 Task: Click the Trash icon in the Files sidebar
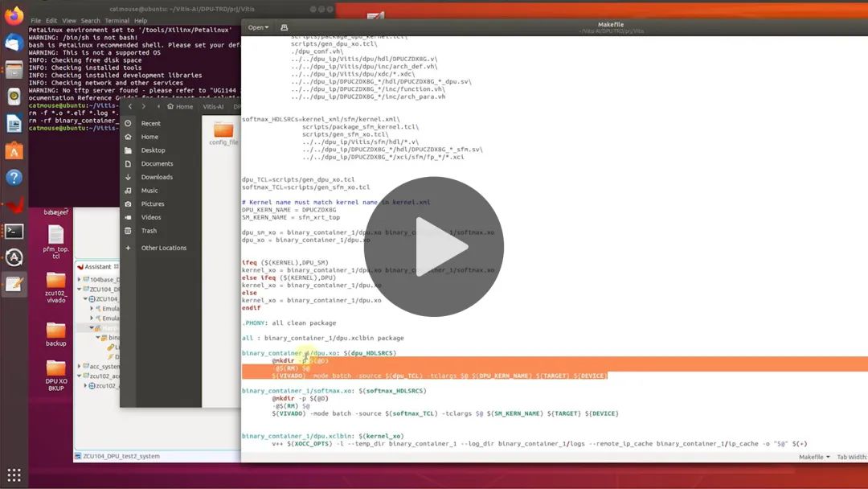click(x=128, y=230)
